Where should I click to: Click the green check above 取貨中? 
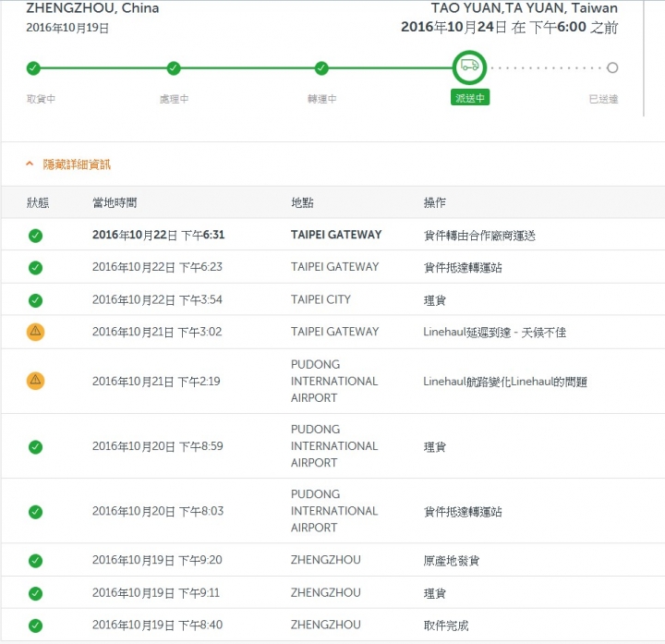33,67
